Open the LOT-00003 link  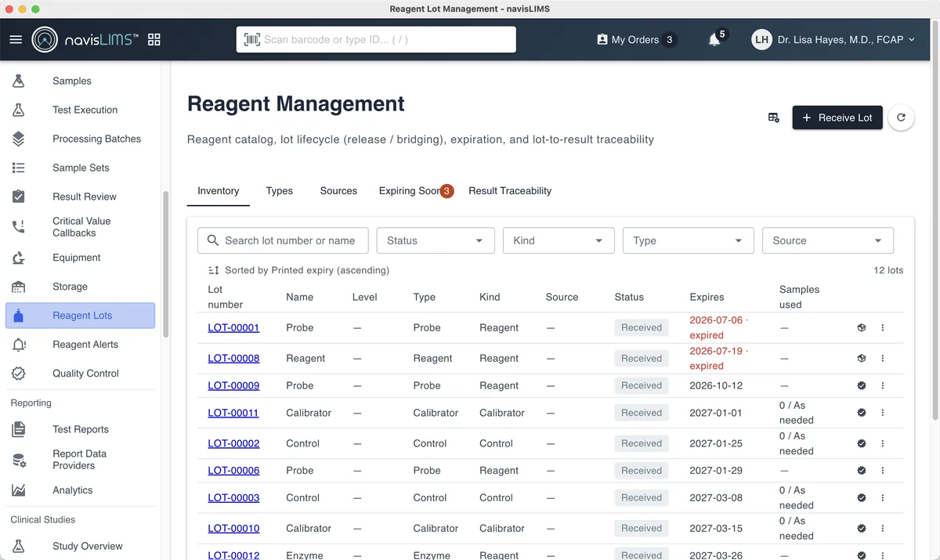pos(233,497)
